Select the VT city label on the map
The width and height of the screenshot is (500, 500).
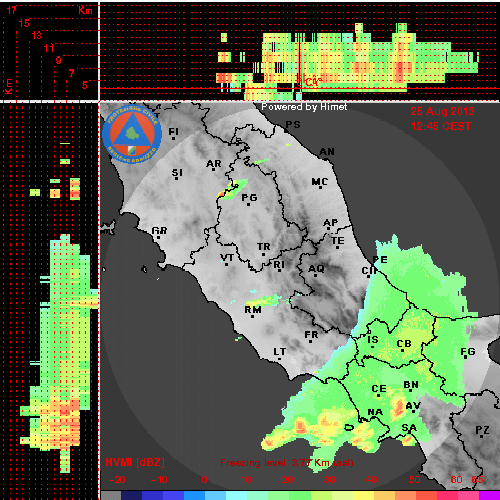[x=227, y=258]
